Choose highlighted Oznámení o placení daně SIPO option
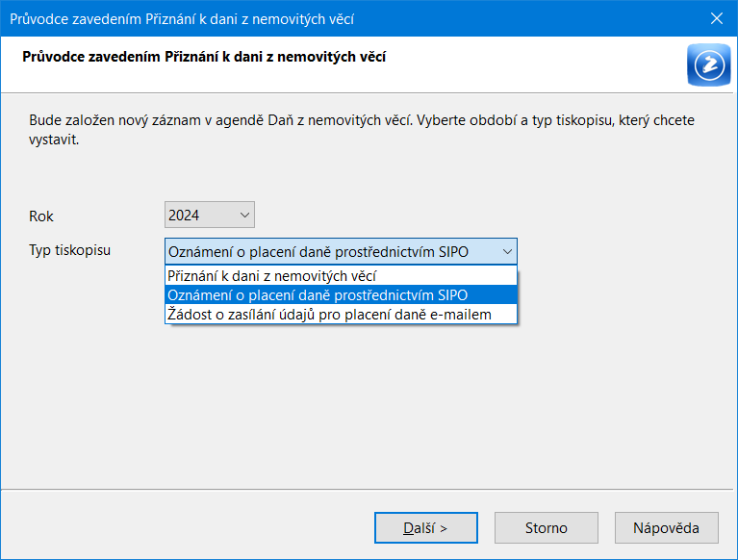The width and height of the screenshot is (738, 560). coord(318,295)
